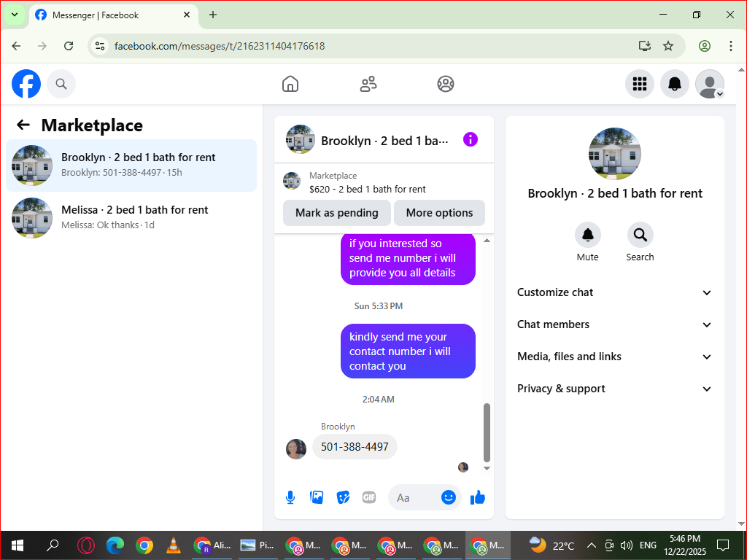Viewport: 747px width, 560px height.
Task: Send a thumbs-up like
Action: (x=477, y=497)
